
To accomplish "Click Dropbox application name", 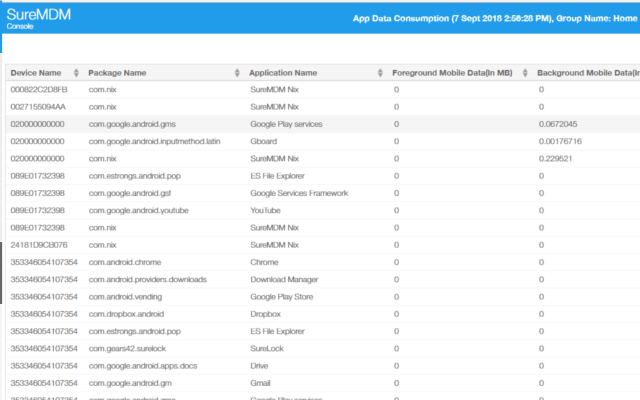I will 265,314.
